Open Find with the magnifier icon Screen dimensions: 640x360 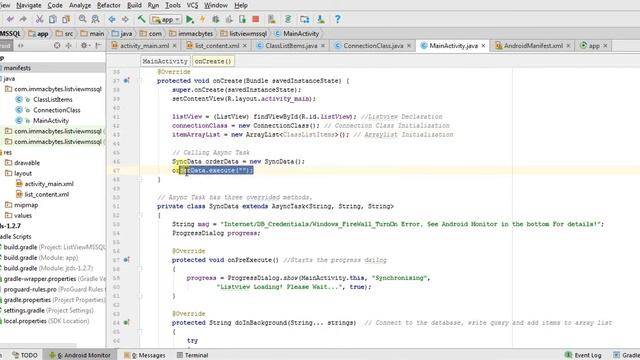coord(82,19)
